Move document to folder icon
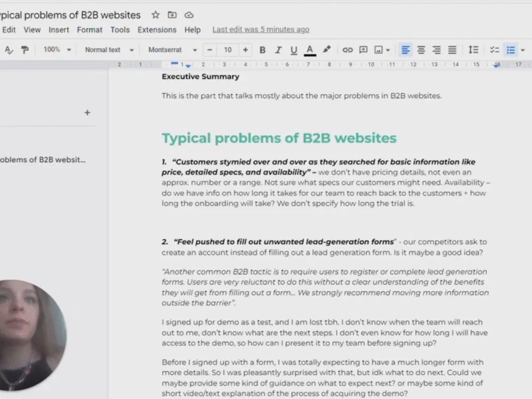 (x=172, y=15)
